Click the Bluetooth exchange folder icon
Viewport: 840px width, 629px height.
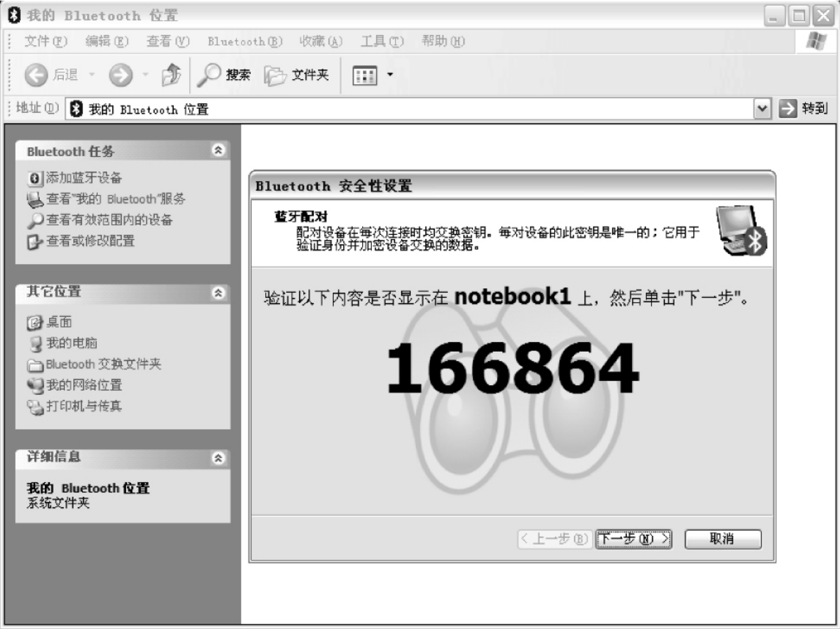coord(35,366)
